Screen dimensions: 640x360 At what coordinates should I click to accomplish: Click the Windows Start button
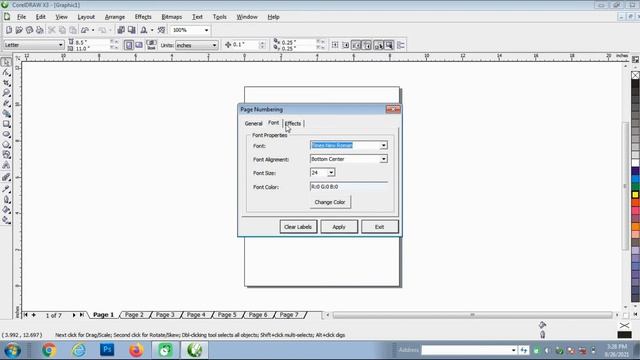[13, 351]
